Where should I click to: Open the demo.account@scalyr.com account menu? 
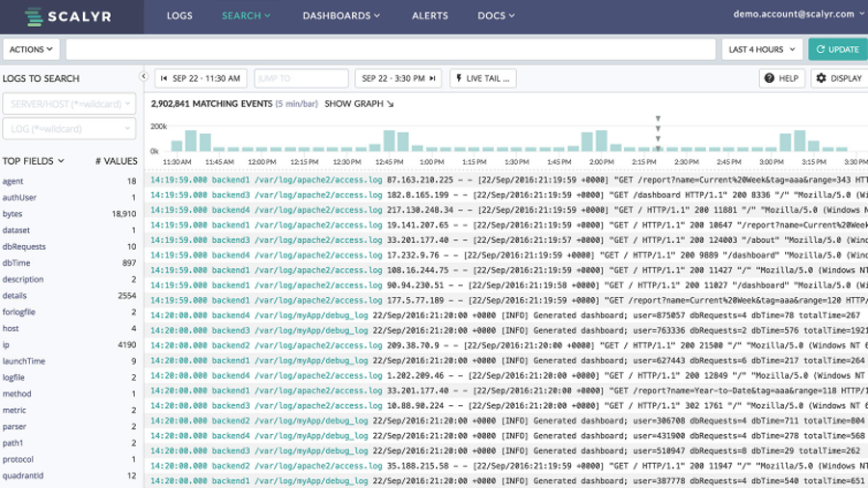(799, 14)
